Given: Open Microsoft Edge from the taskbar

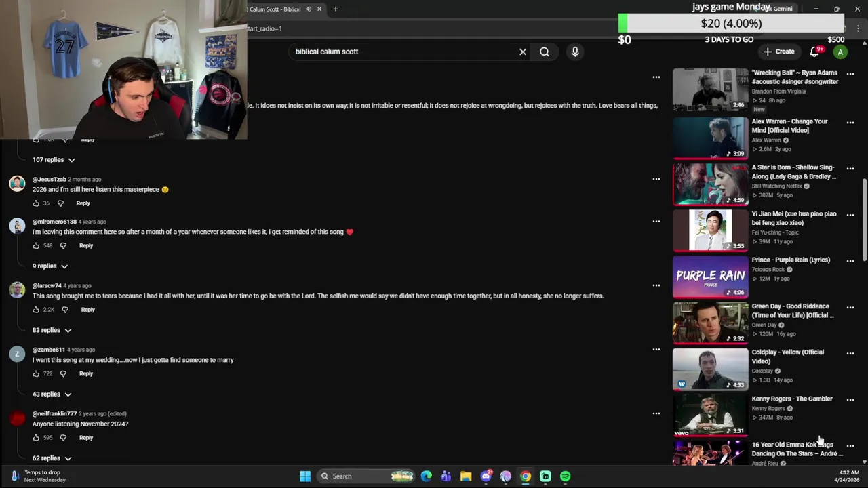Looking at the screenshot, I should pos(426,476).
